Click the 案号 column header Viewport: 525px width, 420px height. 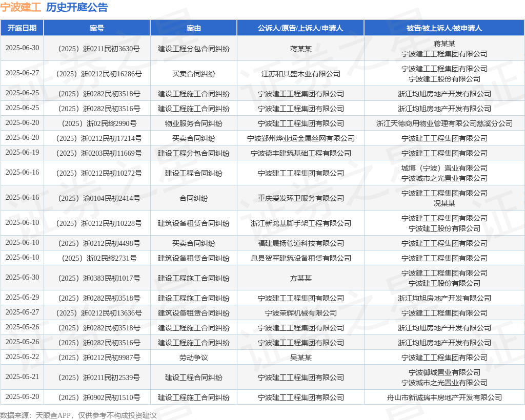click(97, 28)
